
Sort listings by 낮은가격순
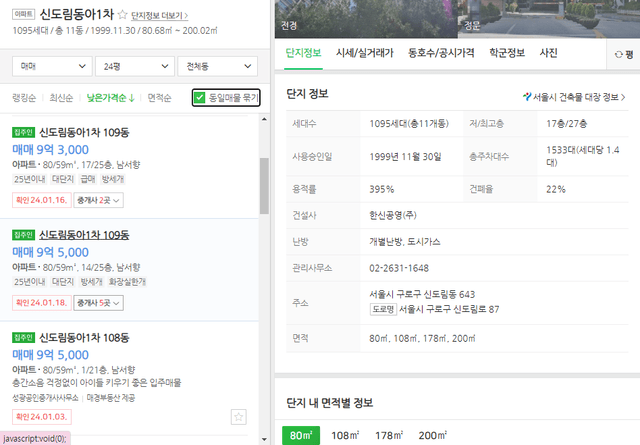point(111,98)
